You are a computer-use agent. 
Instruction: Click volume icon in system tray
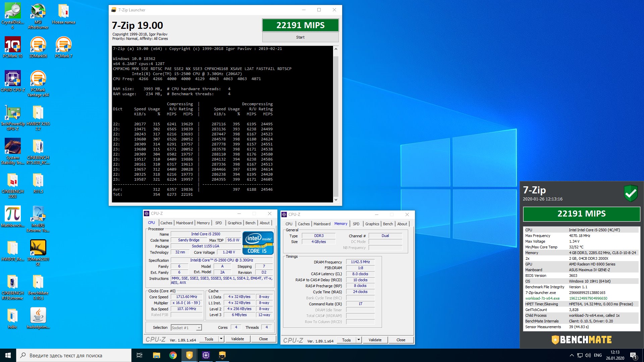pyautogui.click(x=588, y=355)
